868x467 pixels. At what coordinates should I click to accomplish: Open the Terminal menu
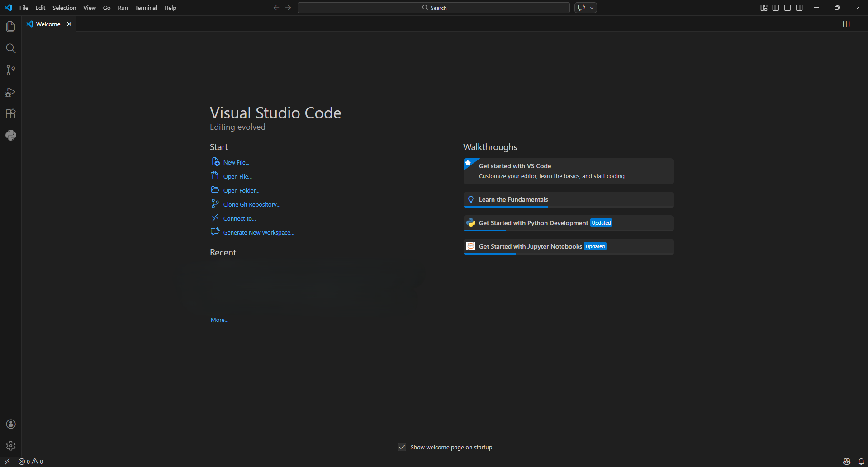146,8
